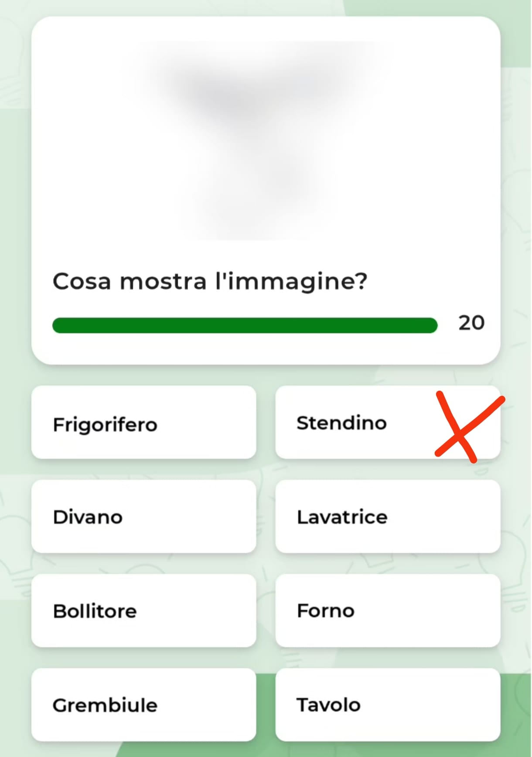Viewport: 532px width, 757px height.
Task: Choose the Tavolo answer
Action: pyautogui.click(x=388, y=705)
